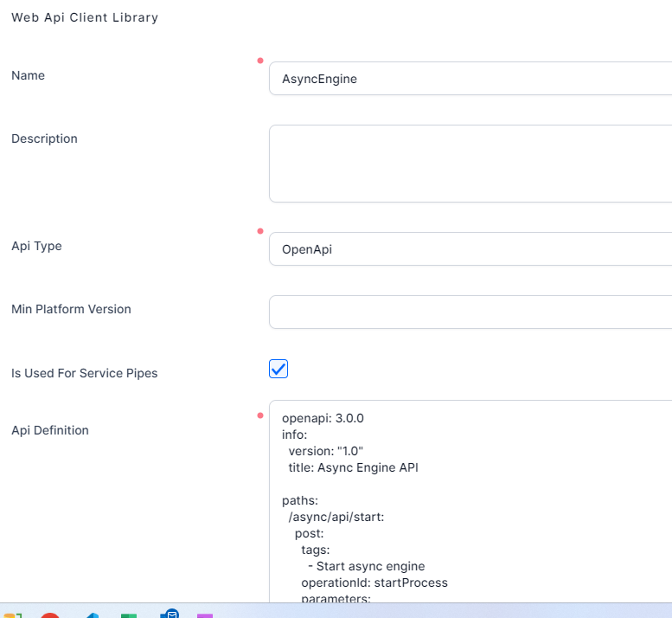
Task: Click the Api Definition field label
Action: tap(50, 430)
